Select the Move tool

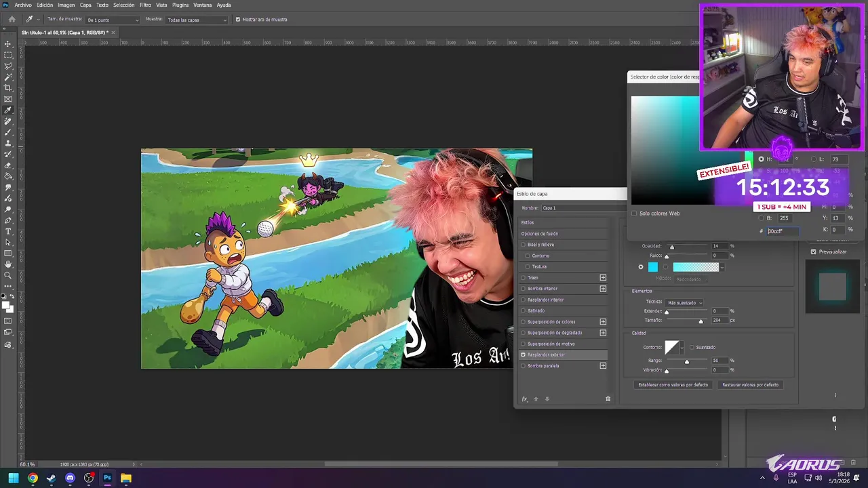pyautogui.click(x=8, y=43)
